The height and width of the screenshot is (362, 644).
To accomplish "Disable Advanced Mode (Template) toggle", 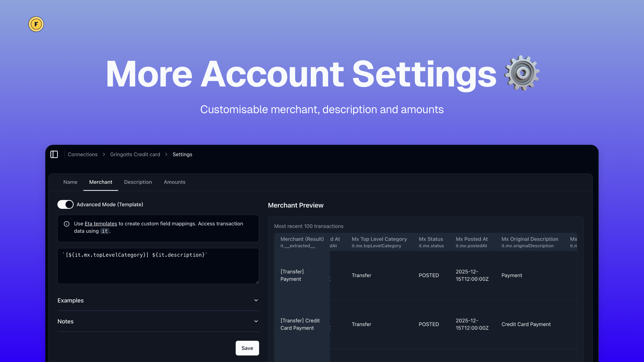I will [x=66, y=204].
